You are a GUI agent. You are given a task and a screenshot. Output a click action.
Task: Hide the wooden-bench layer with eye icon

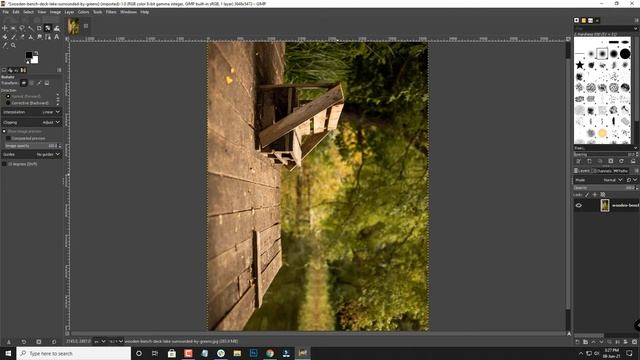click(579, 205)
